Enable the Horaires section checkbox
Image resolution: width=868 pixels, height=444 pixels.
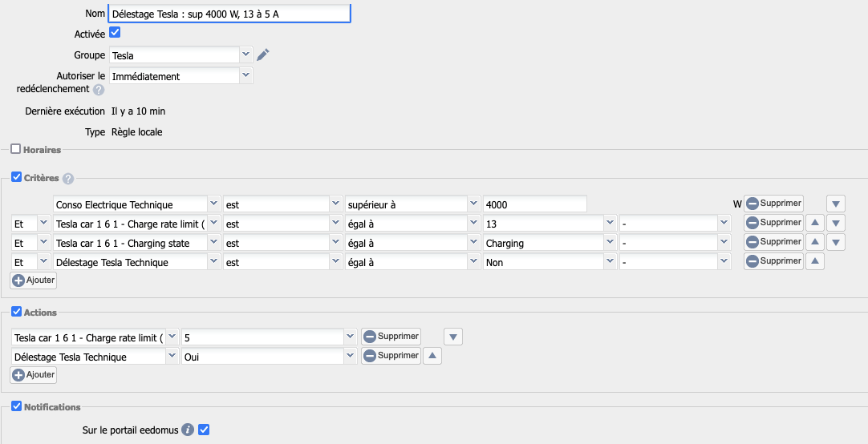(x=15, y=149)
